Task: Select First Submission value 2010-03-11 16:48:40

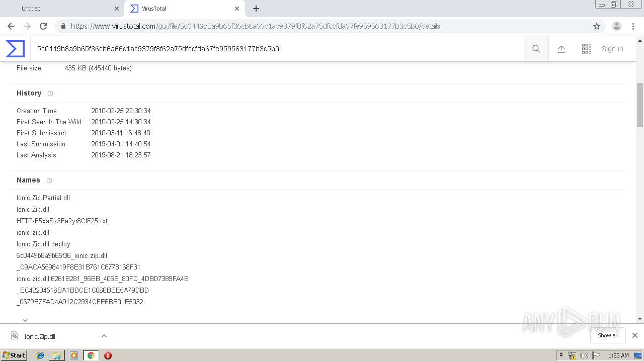Action: pos(121,133)
